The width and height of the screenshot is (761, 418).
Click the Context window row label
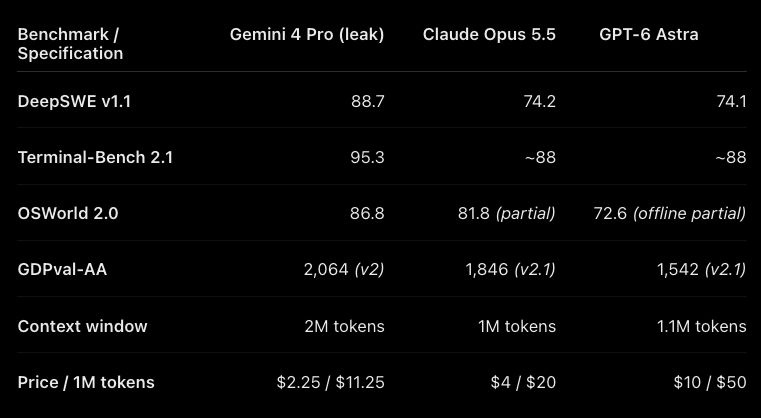click(x=83, y=326)
